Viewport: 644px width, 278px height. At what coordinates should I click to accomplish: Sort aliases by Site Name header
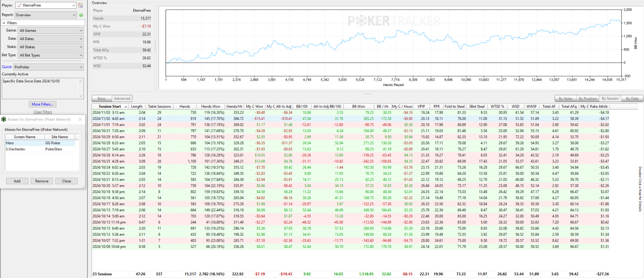tap(60, 137)
